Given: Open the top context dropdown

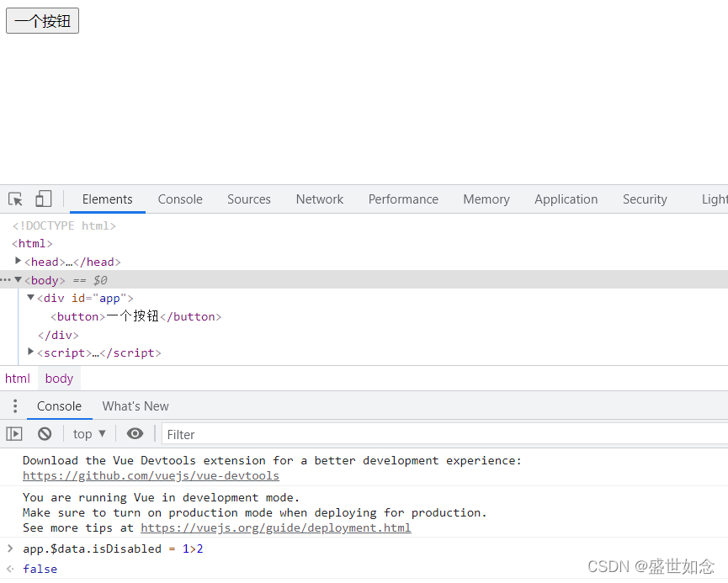Looking at the screenshot, I should click(89, 434).
